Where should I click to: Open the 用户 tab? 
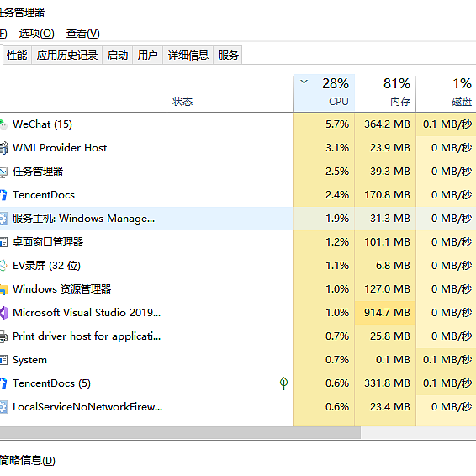[147, 56]
